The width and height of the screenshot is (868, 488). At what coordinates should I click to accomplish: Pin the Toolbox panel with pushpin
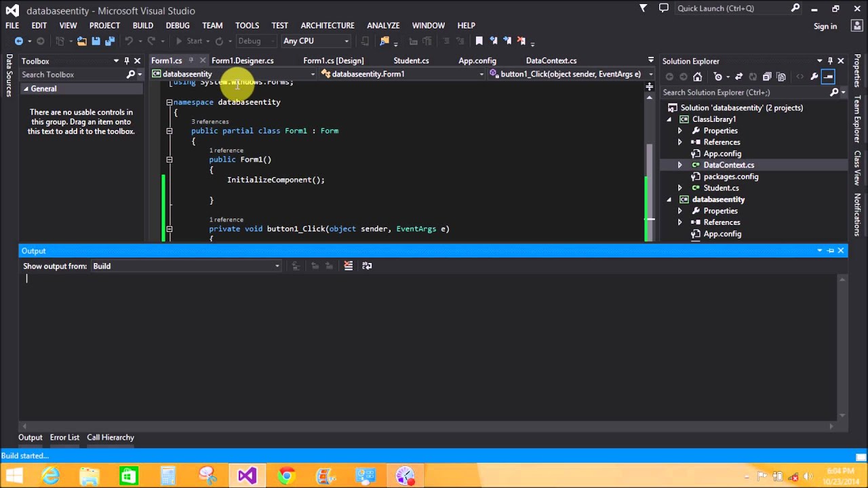click(x=126, y=61)
